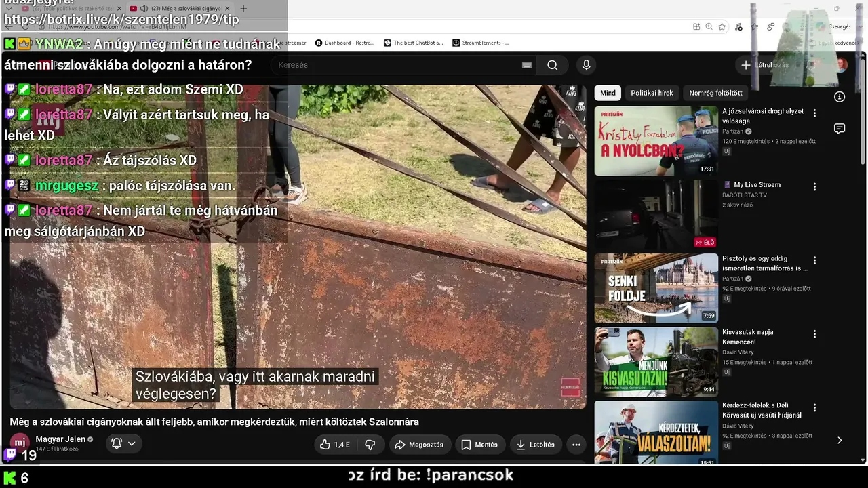Click the zoom magnifier icon in address bar
The image size is (868, 488).
pos(709,26)
